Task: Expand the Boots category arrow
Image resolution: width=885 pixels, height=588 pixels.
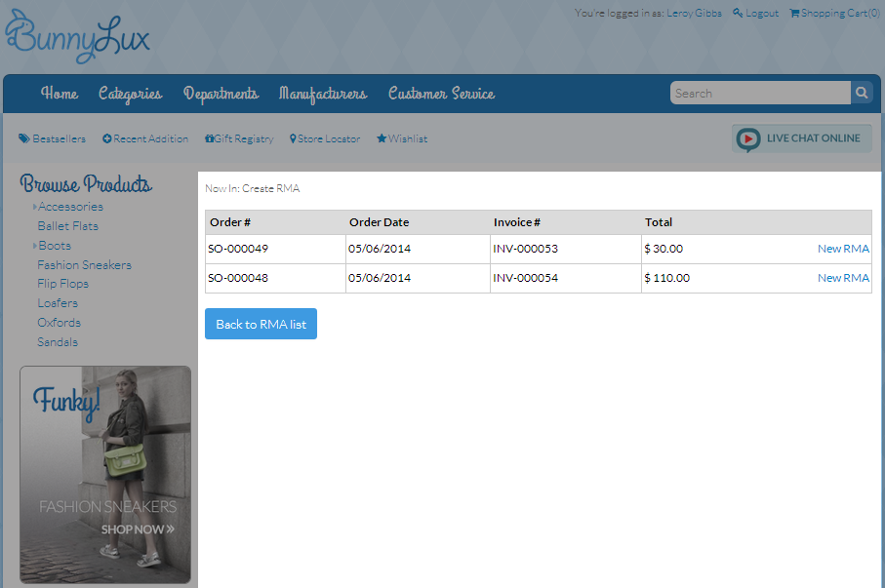Action: [34, 246]
